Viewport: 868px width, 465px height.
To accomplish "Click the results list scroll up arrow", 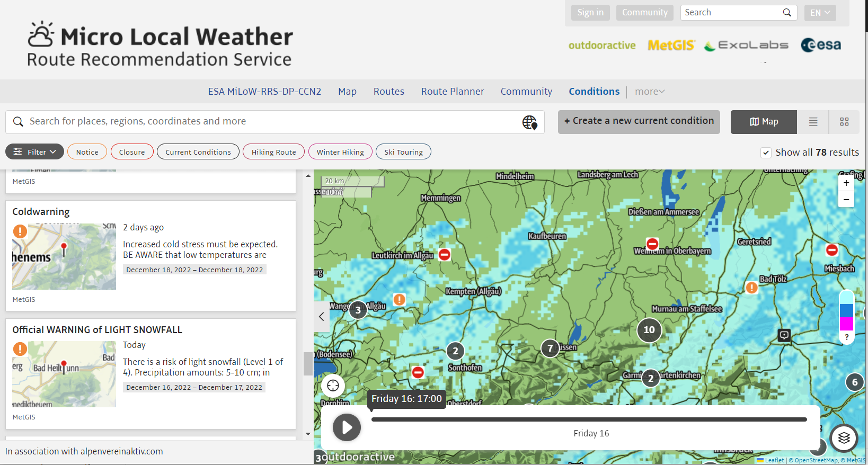I will (308, 175).
